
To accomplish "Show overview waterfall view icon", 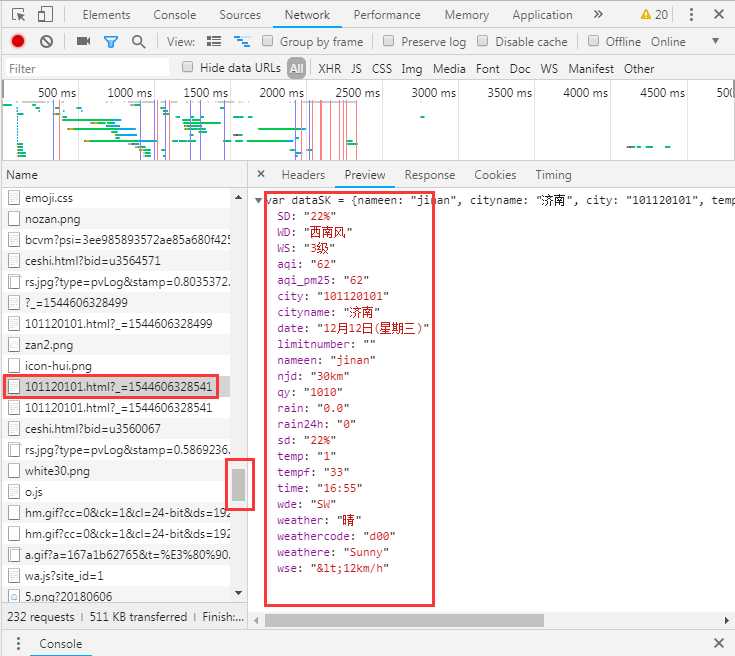I will 242,42.
